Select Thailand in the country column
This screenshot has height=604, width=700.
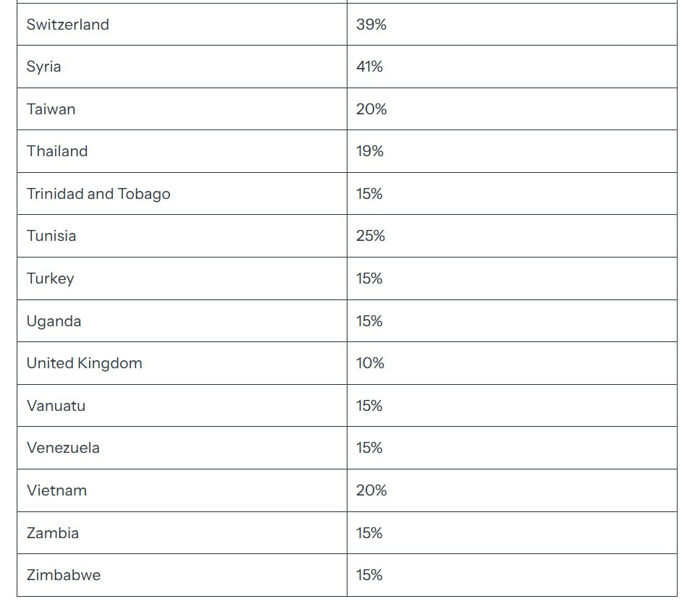57,151
